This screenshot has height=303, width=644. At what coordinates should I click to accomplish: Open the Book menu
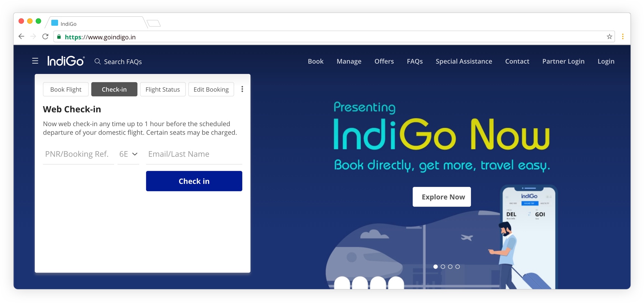tap(316, 61)
